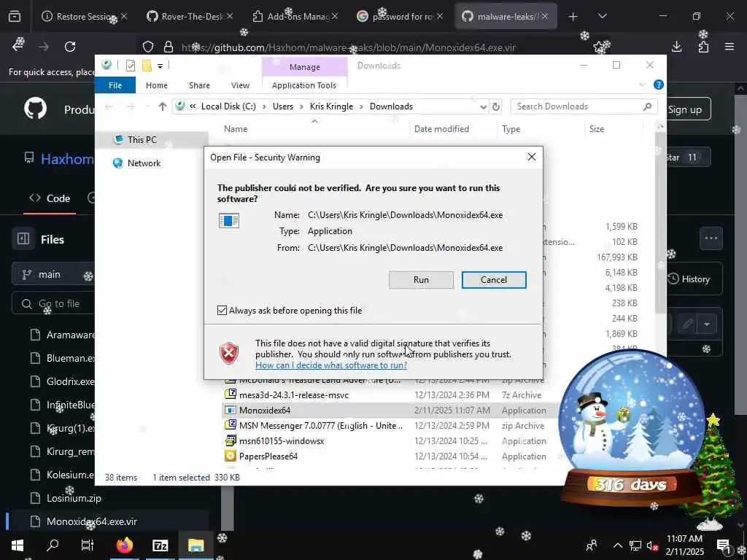Click Quick Access toolbar new folder icon

pyautogui.click(x=147, y=66)
